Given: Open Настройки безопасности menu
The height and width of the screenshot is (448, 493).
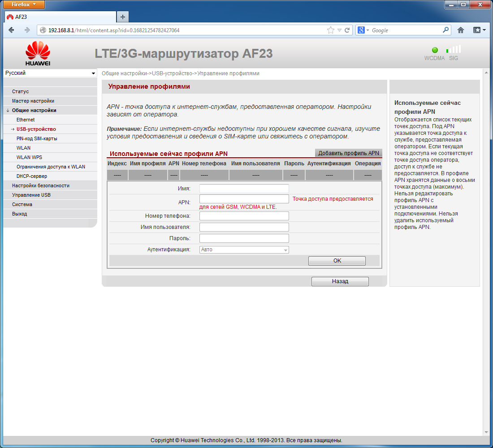Looking at the screenshot, I should [x=40, y=185].
